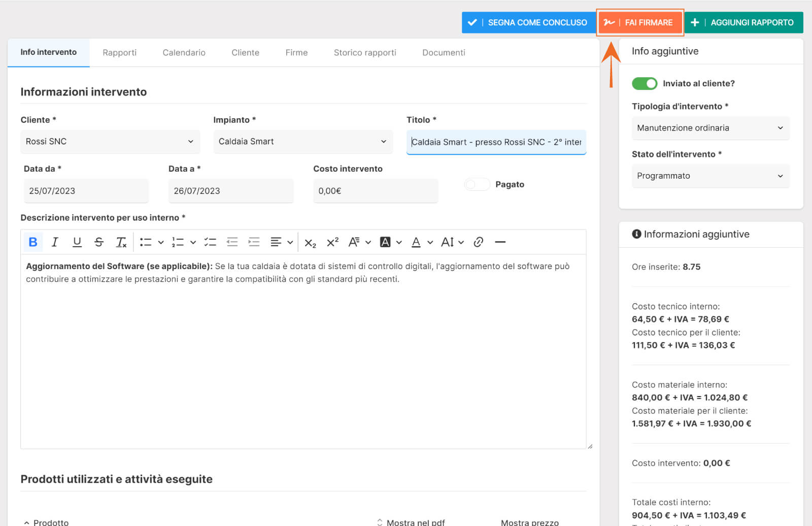
Task: Open the Cliente dropdown showing Rossi SNC
Action: [x=110, y=142]
